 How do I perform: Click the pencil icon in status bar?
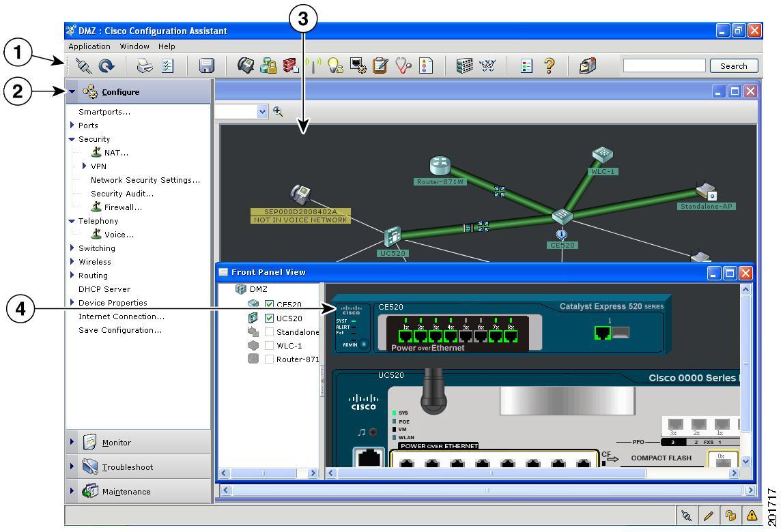coord(708,516)
